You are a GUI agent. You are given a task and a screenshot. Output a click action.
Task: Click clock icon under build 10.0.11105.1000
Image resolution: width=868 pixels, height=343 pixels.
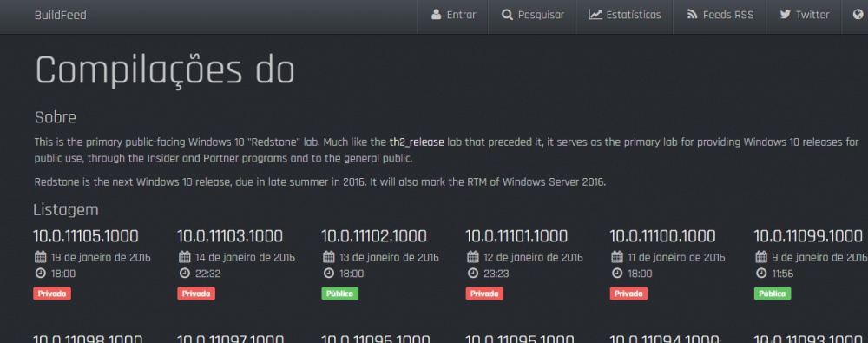(x=41, y=274)
